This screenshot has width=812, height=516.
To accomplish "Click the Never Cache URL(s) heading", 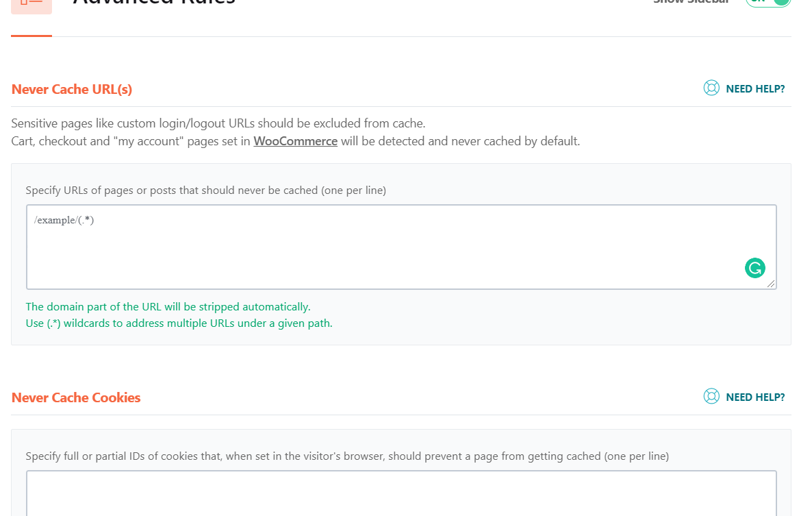I will 72,89.
